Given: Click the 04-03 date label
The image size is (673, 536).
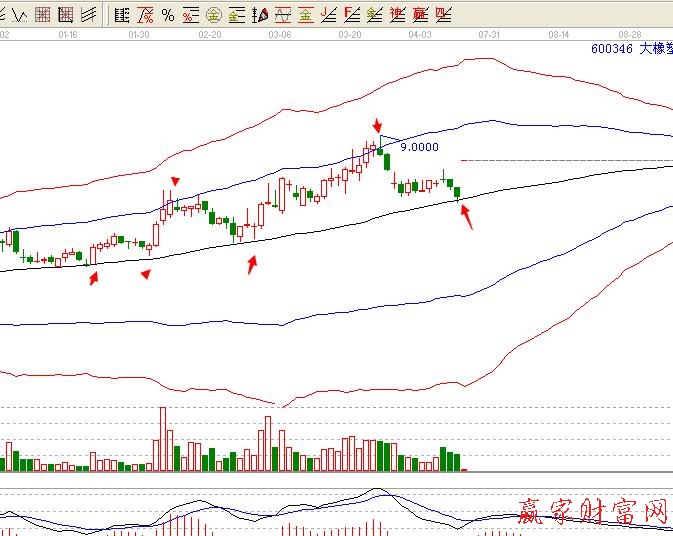Looking at the screenshot, I should click(420, 35).
